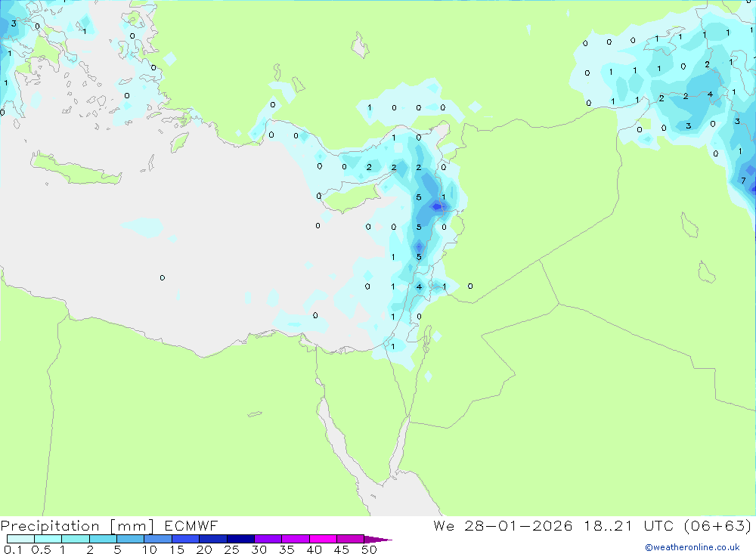756x554 pixels.
Task: Click the 45–50 mm legend color swatch
Action: pyautogui.click(x=350, y=539)
